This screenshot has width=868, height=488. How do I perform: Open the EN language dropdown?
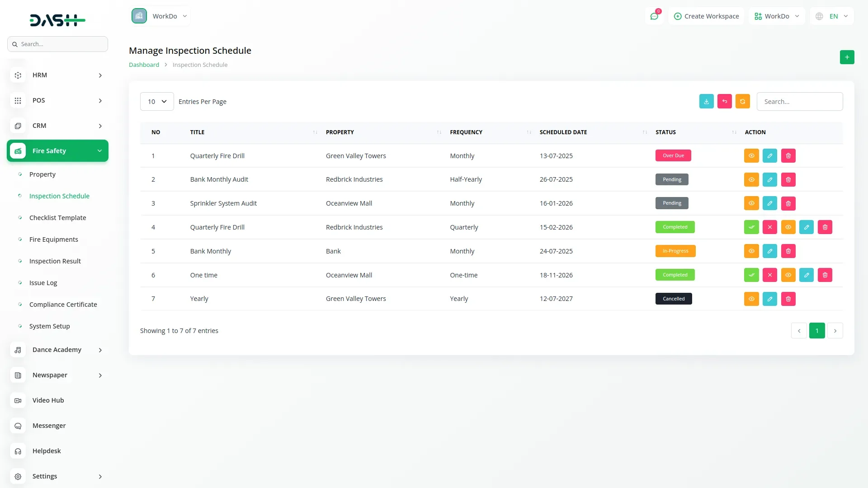click(x=832, y=16)
